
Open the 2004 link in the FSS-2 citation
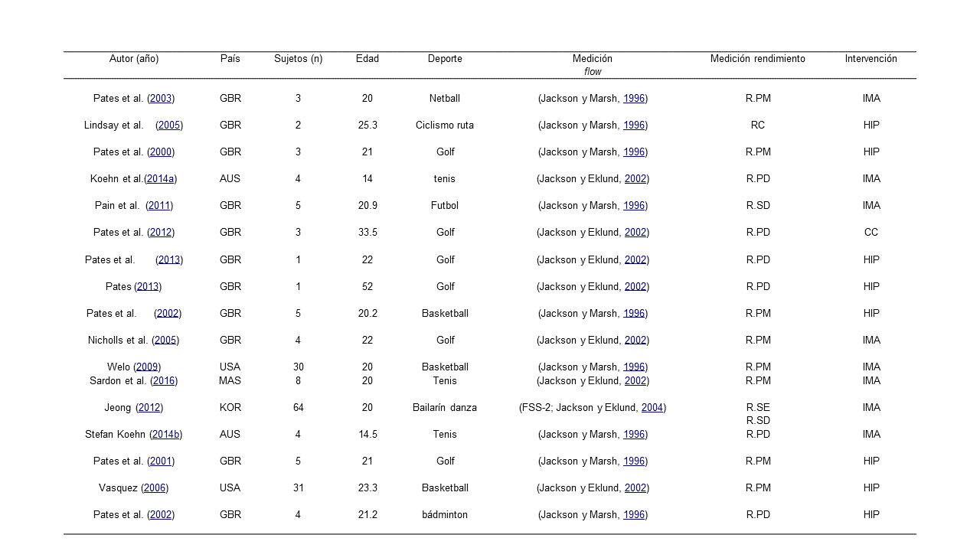click(652, 408)
